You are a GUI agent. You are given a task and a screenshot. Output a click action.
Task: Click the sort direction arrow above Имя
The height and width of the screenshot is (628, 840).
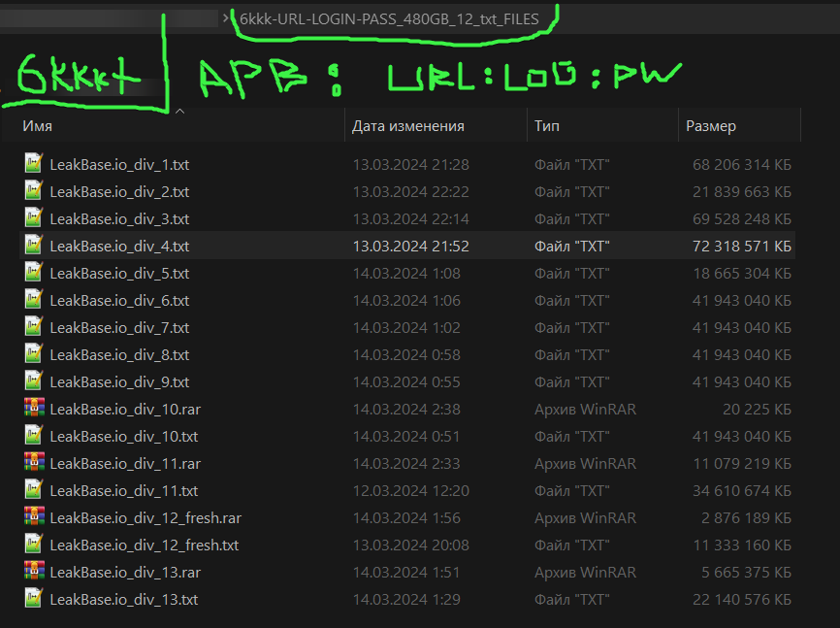coord(180,111)
